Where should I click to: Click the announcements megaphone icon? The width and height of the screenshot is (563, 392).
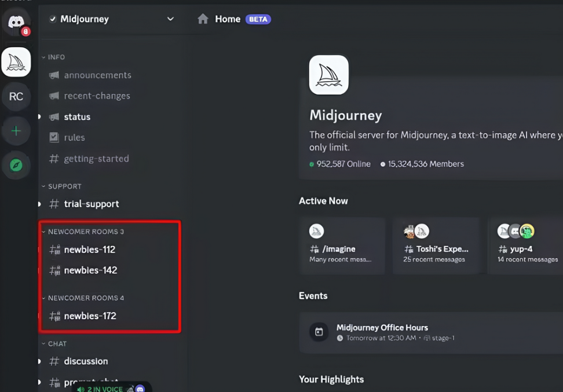pyautogui.click(x=53, y=75)
